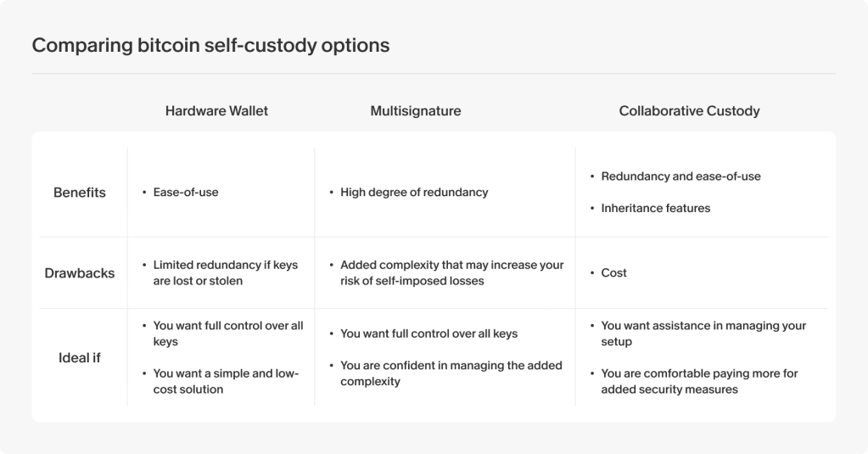Click 'Limited redundancy if keys are lost' text
868x454 pixels.
point(226,272)
